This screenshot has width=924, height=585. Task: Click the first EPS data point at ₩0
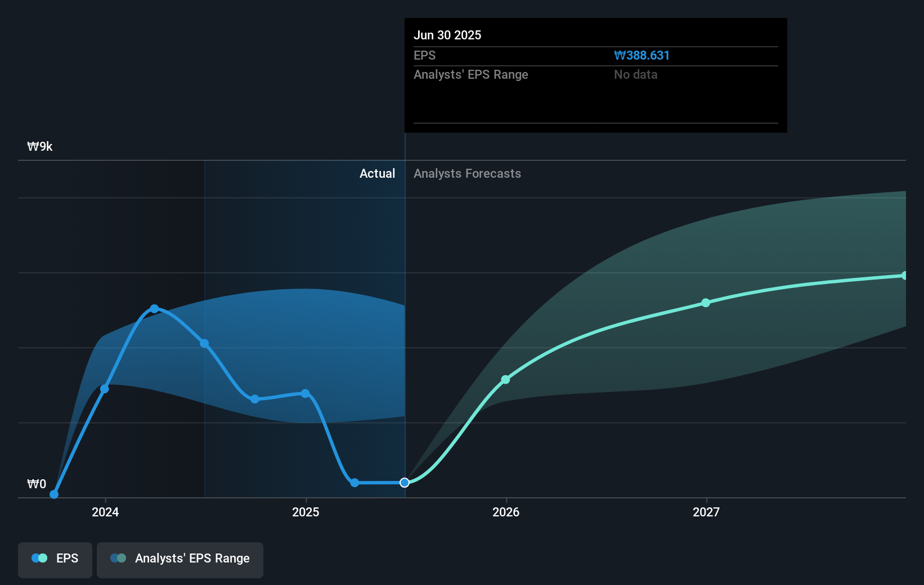click(53, 494)
